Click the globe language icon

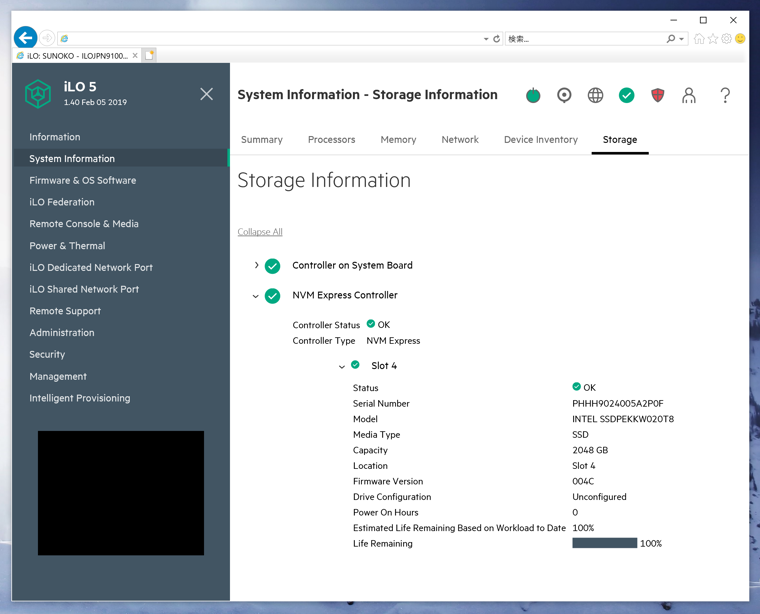tap(595, 95)
